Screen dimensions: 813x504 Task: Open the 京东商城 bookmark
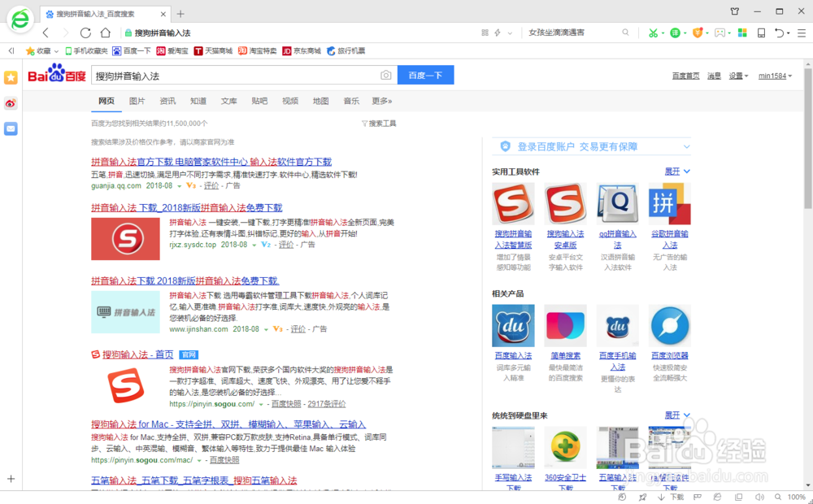pyautogui.click(x=302, y=51)
